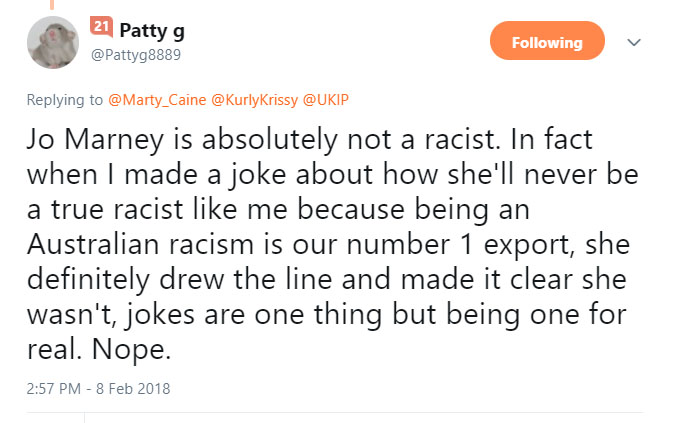Click the 'Replying to' label
673x423 pixels.
65,100
